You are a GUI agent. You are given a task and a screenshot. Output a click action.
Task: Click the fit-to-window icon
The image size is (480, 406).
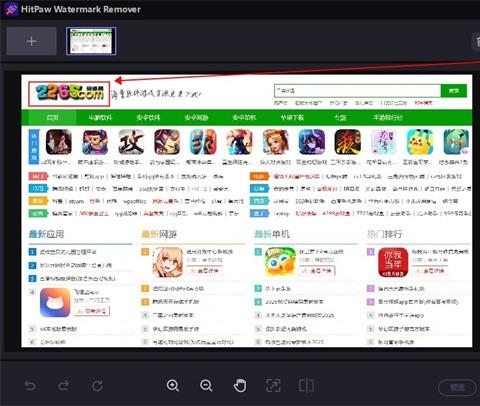273,385
